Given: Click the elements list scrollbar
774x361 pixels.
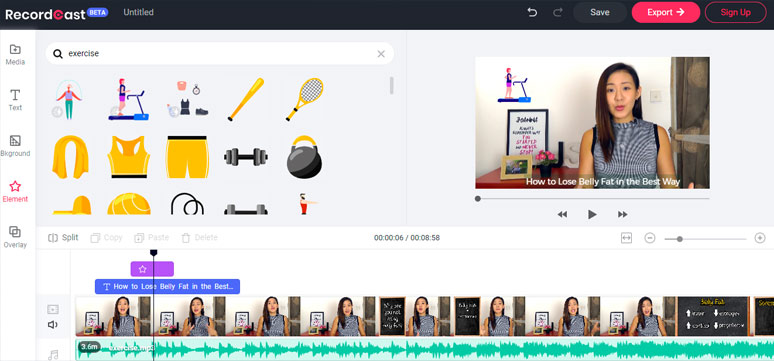Looking at the screenshot, I should [x=391, y=85].
